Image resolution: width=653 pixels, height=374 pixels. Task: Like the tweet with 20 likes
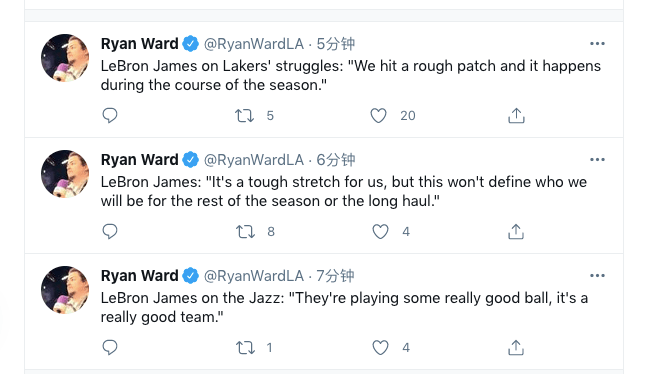(379, 115)
